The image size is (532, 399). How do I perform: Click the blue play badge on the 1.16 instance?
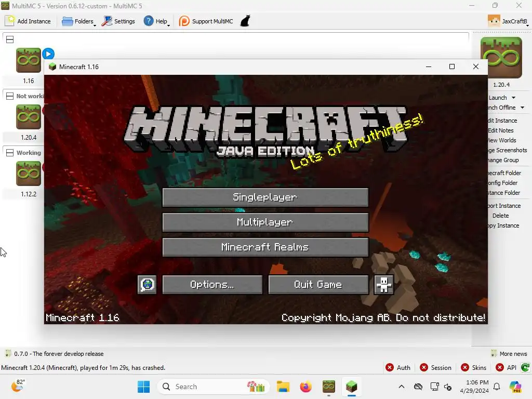(x=48, y=54)
